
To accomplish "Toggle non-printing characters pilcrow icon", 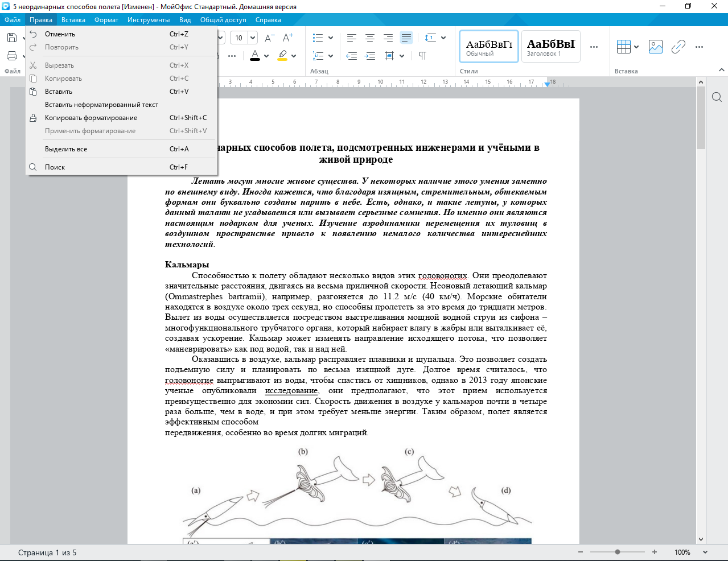I will pos(422,56).
